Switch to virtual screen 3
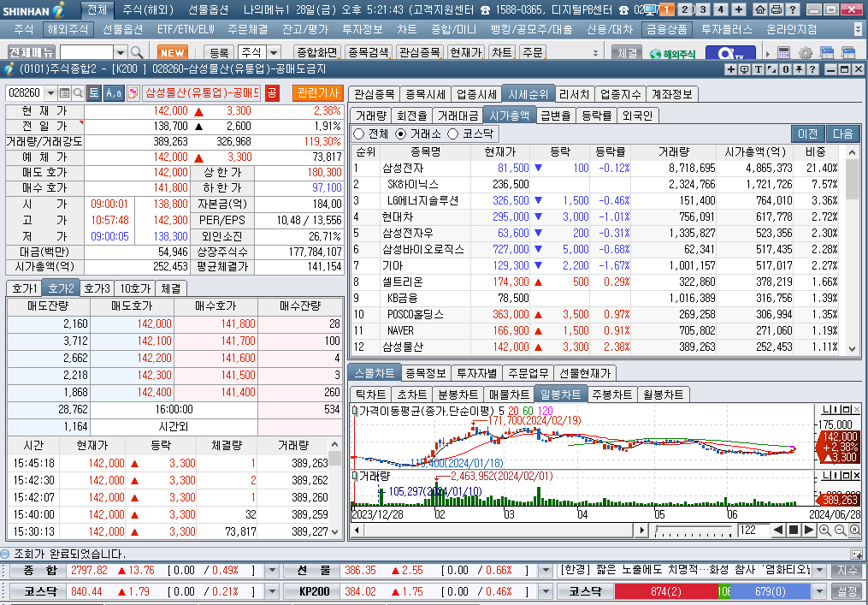Viewport: 868px width, 605px height. (703, 9)
